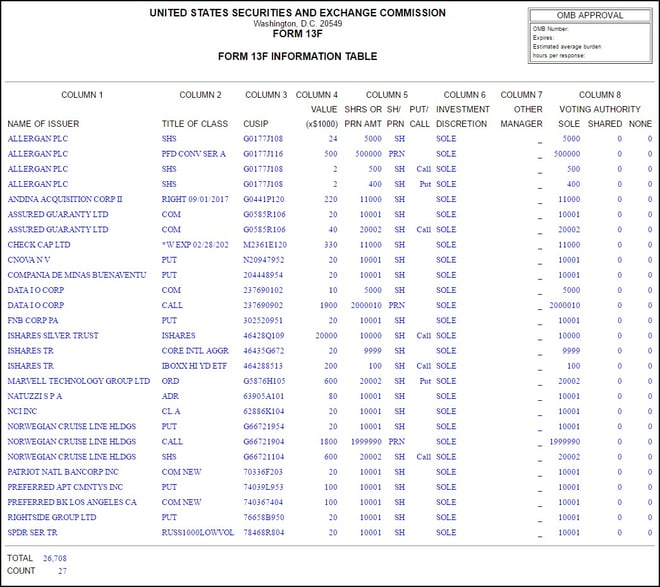Select the RIGHT 09/01/2017 class title
Screen dimensions: 660x587
[195, 199]
